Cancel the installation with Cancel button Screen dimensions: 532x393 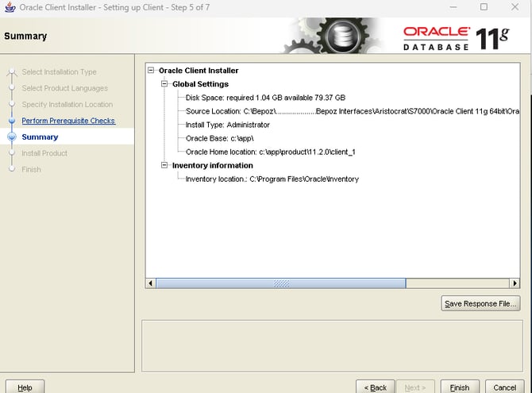(x=504, y=387)
